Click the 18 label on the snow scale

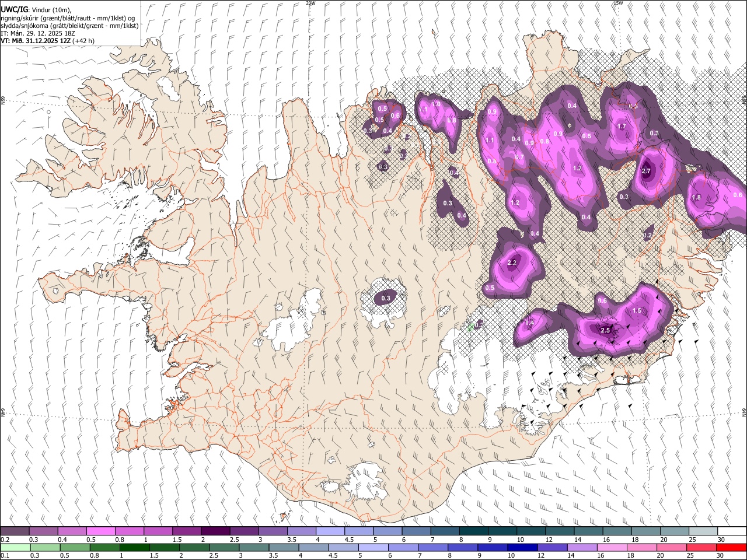634,540
